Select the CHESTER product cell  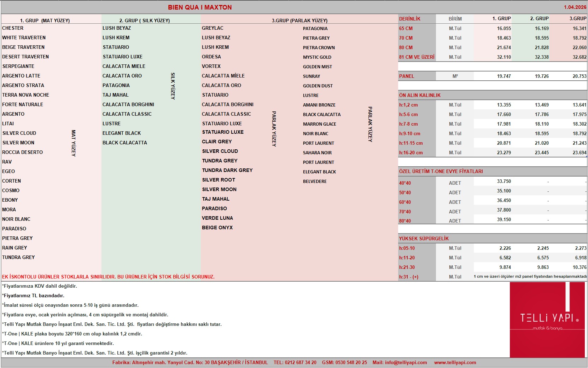[13, 28]
